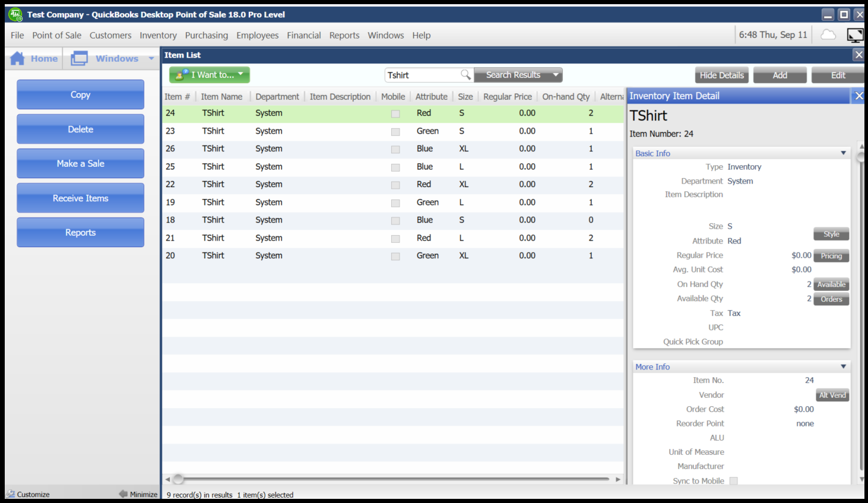This screenshot has height=503, width=868.
Task: Click the Customize icon at bottom left
Action: click(x=11, y=494)
